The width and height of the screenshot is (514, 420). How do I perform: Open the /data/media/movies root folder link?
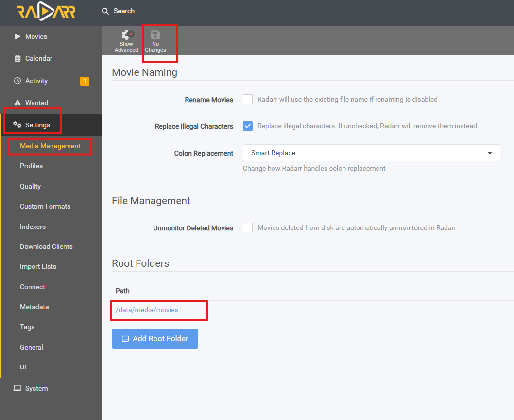[x=147, y=310]
